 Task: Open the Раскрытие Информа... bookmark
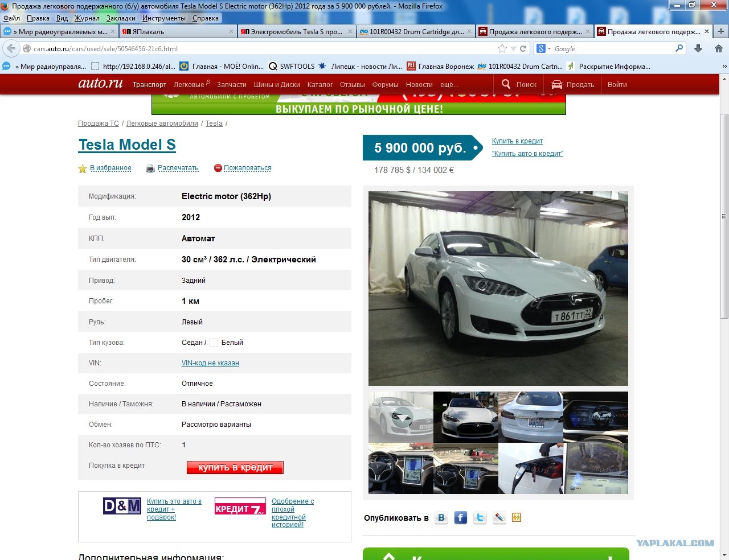point(608,67)
